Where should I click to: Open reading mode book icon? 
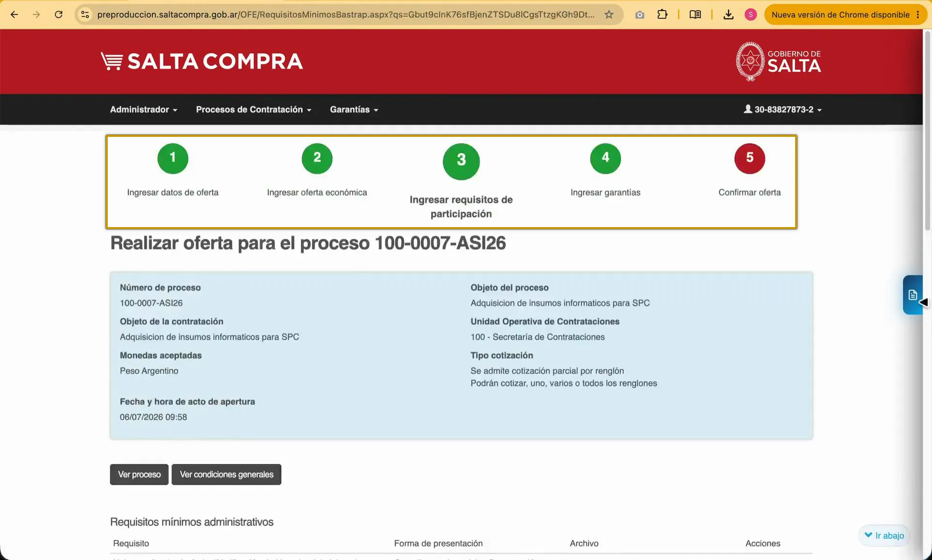click(695, 15)
